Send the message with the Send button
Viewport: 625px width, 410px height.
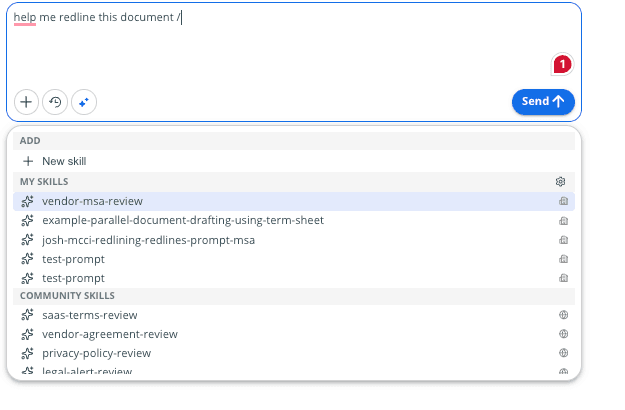(x=543, y=102)
